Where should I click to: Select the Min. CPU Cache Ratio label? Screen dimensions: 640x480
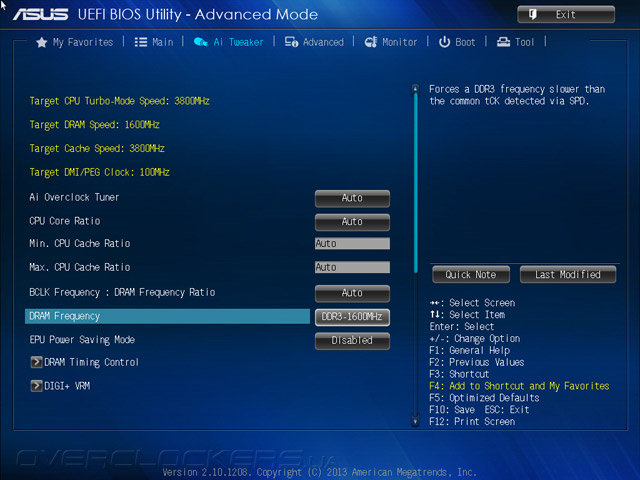click(80, 244)
